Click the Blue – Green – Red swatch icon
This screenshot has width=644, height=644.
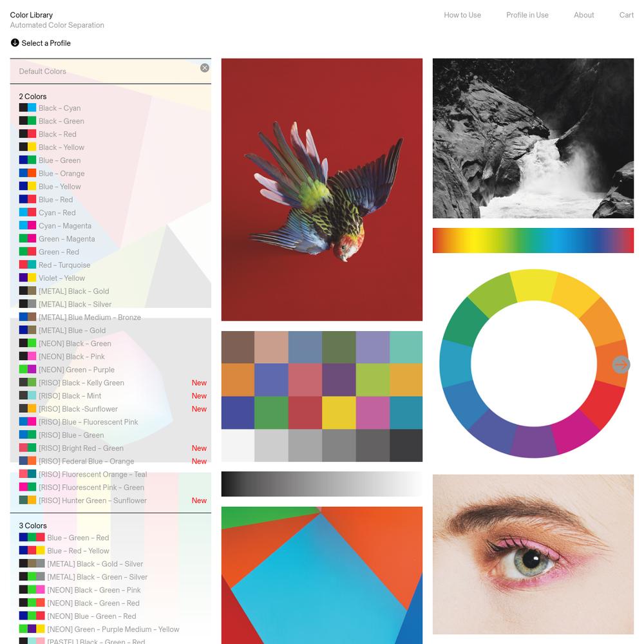[x=32, y=538]
